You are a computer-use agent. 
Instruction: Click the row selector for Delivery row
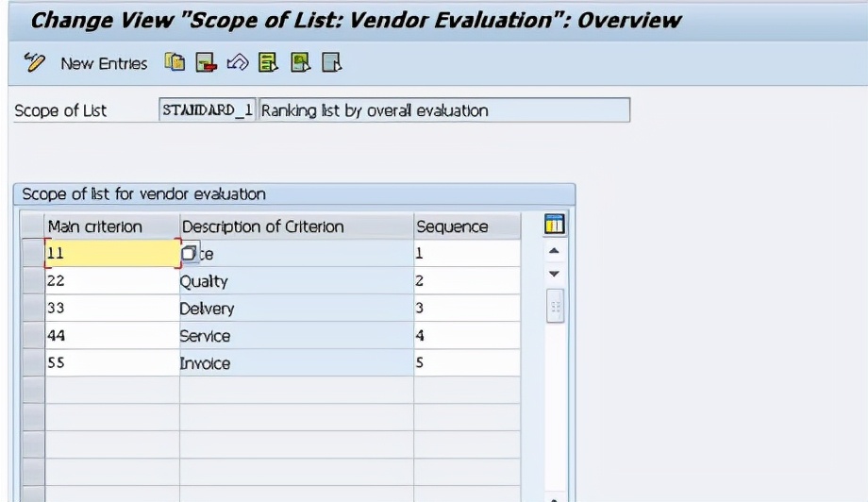33,308
